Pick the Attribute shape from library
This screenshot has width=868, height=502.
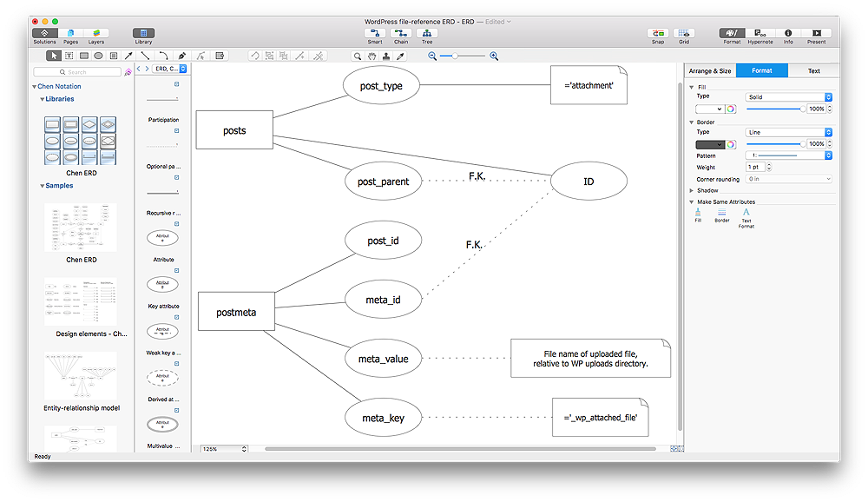point(162,238)
